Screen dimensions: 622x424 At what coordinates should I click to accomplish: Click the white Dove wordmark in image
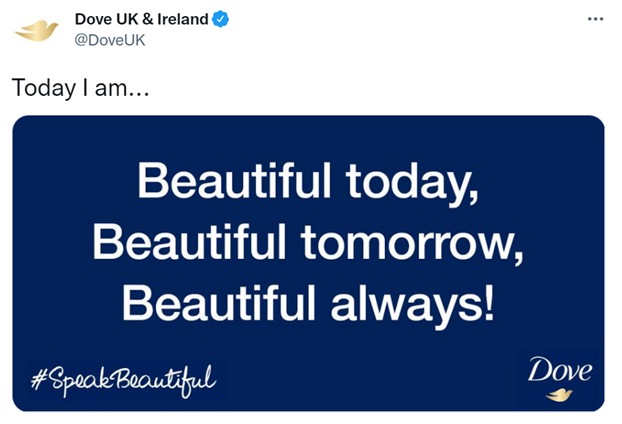[560, 370]
